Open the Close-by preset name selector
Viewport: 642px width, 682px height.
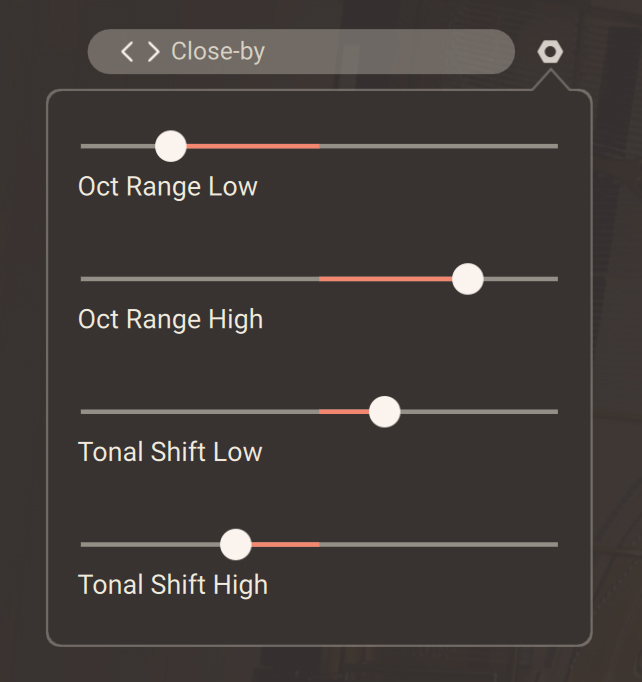point(218,52)
